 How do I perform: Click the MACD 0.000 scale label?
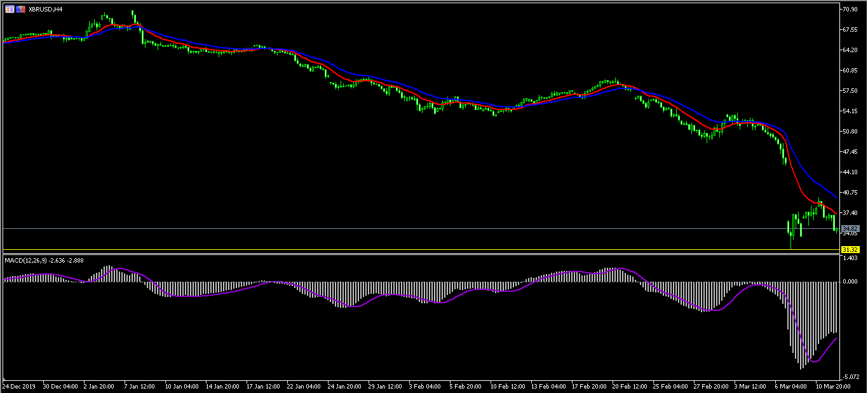[x=850, y=281]
